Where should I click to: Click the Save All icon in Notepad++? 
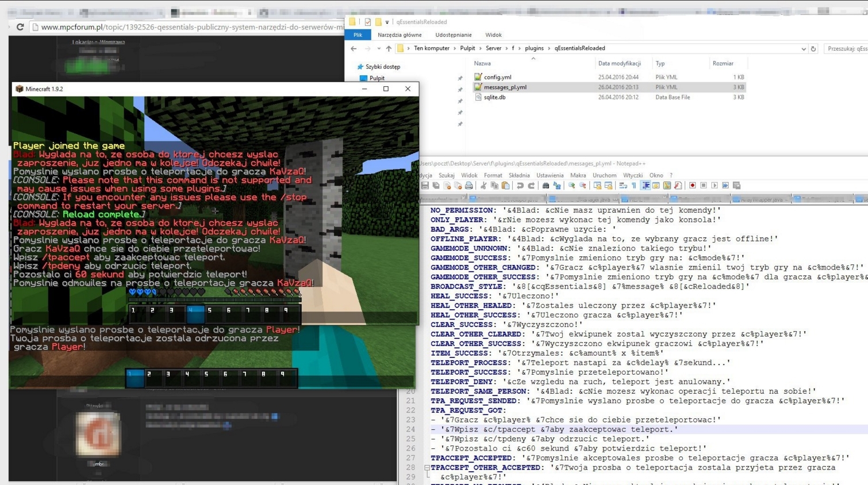[x=436, y=186]
